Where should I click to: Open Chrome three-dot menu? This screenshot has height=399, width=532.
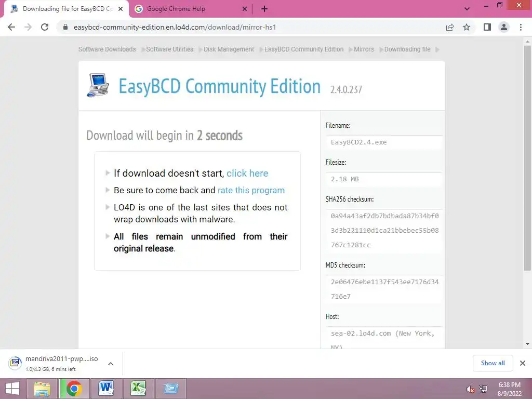pos(521,27)
